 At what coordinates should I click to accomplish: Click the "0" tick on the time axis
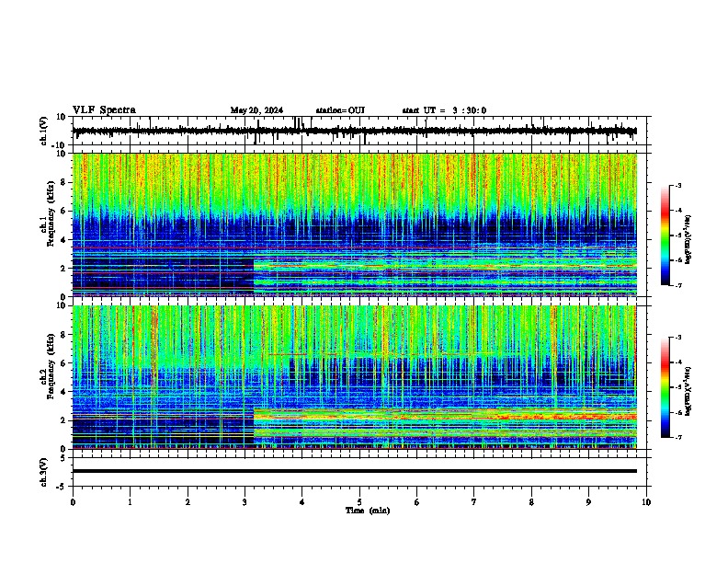tap(73, 502)
